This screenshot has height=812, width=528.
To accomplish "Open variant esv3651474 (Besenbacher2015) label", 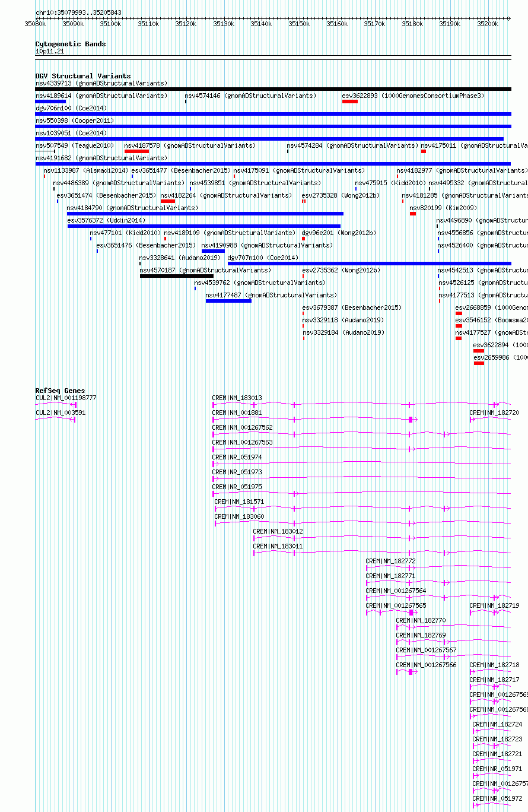I will click(x=106, y=195).
